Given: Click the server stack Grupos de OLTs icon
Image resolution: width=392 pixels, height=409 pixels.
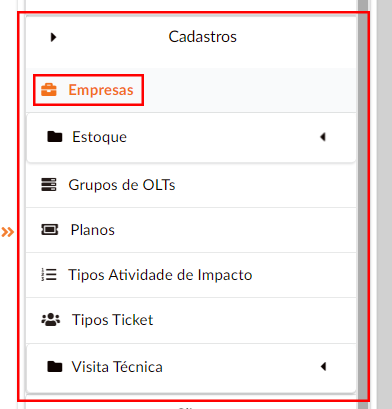Looking at the screenshot, I should coord(49,185).
